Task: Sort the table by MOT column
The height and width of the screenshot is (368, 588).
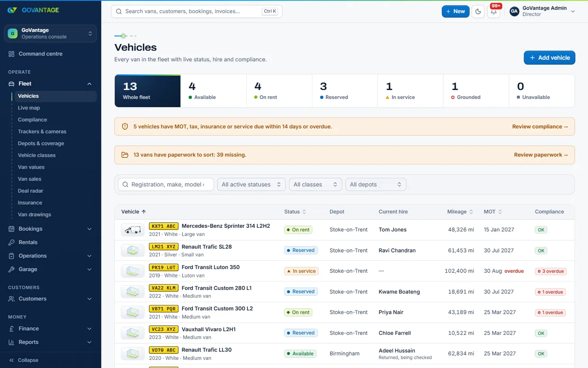Action: 493,212
